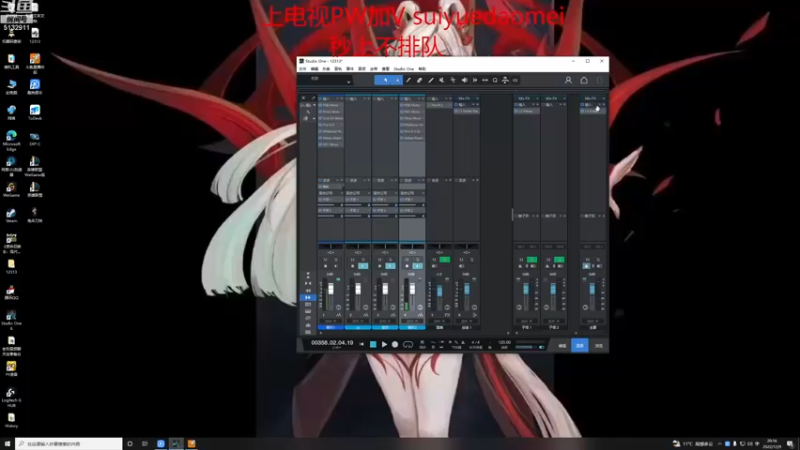Viewport: 800px width, 450px height.
Task: Open Steam desktop icon
Action: [x=11, y=215]
